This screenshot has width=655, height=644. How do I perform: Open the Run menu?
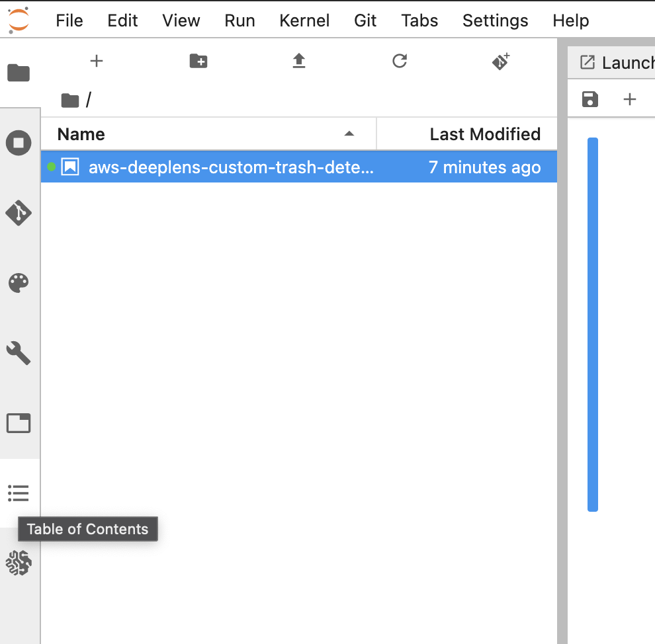[x=240, y=20]
